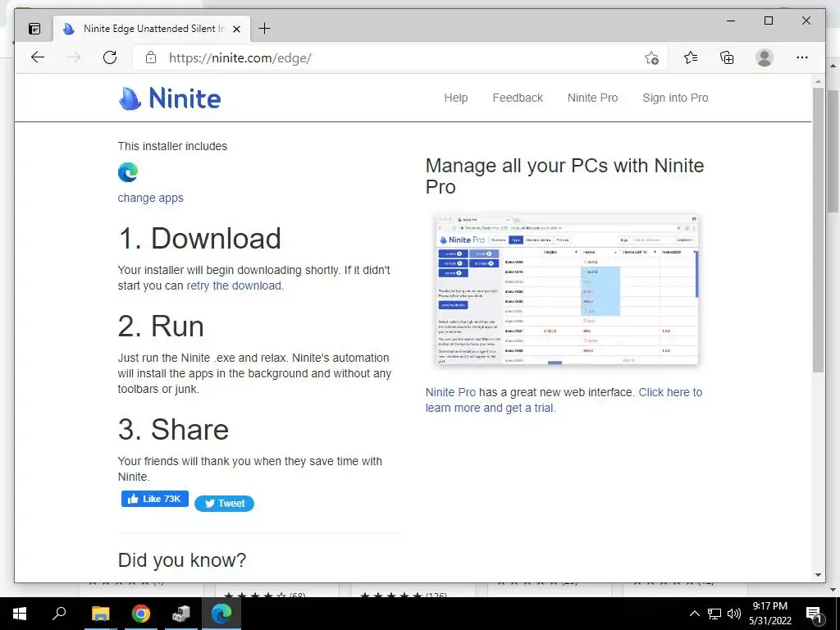Click the change apps link

point(151,198)
